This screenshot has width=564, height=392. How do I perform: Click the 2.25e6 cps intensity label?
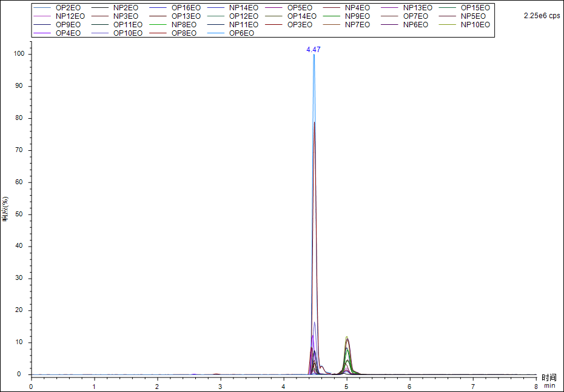coord(542,16)
